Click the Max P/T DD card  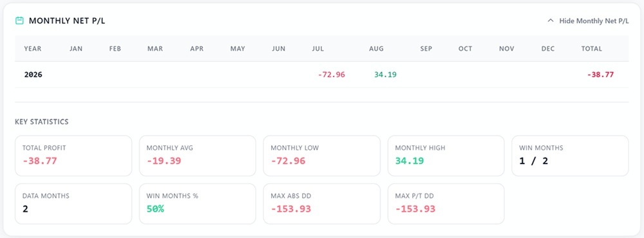446,204
